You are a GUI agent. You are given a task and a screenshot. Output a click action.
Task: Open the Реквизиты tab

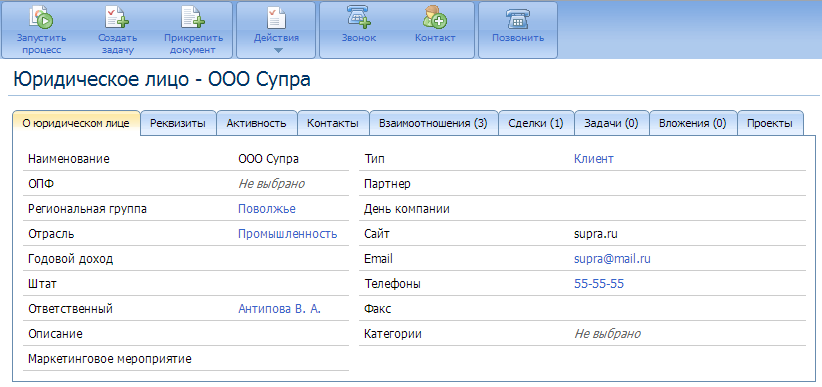(179, 124)
